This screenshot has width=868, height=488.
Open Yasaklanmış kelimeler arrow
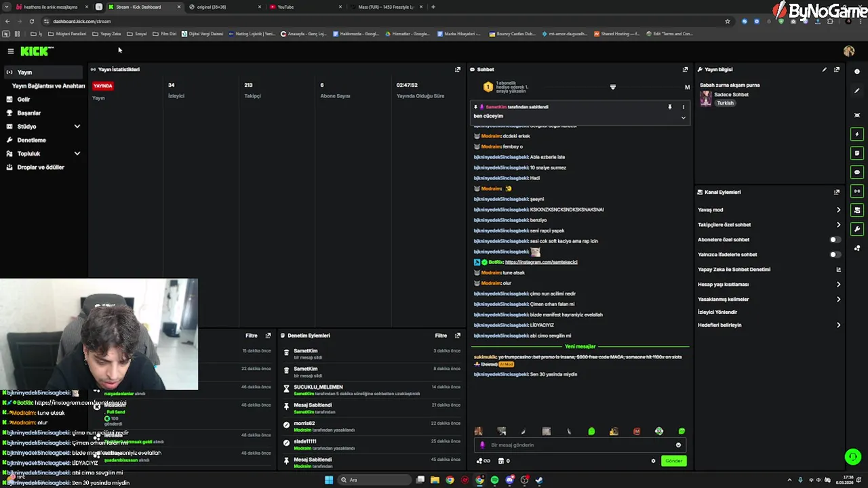838,299
